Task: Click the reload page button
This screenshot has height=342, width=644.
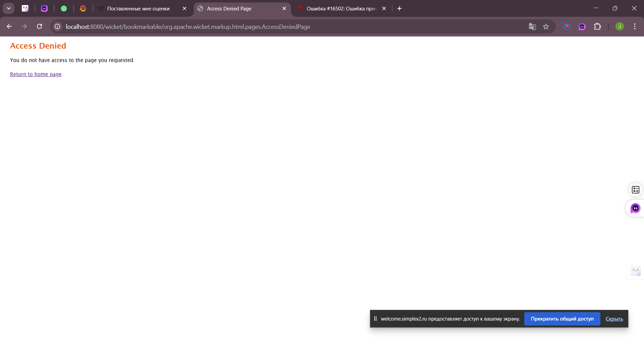Action: 39,26
